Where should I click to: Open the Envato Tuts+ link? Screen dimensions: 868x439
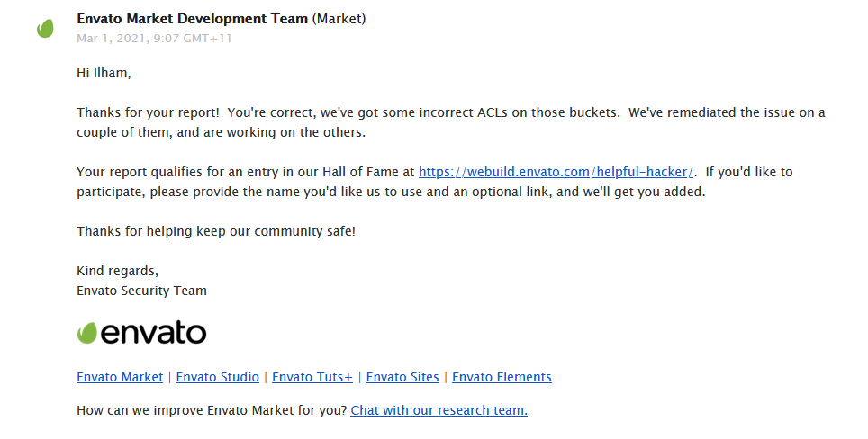click(x=312, y=377)
